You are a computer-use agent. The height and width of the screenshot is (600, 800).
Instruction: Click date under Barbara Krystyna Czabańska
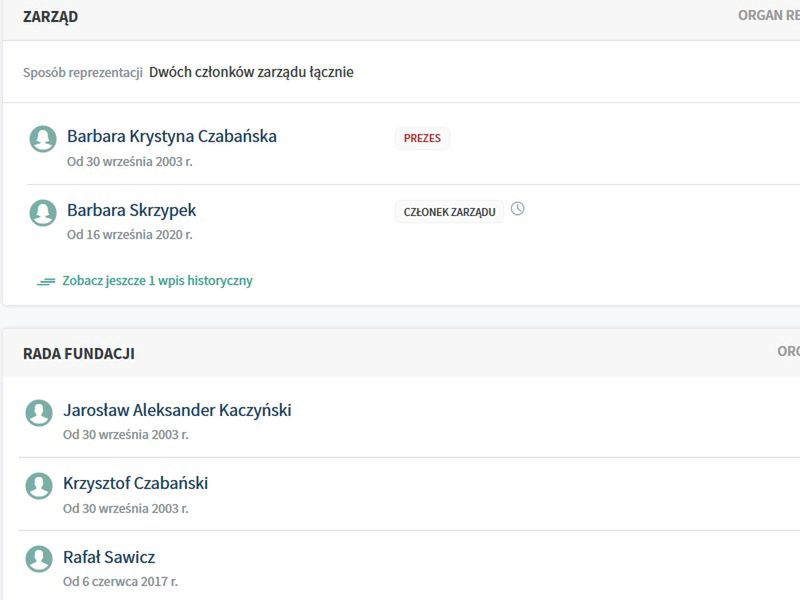(130, 162)
